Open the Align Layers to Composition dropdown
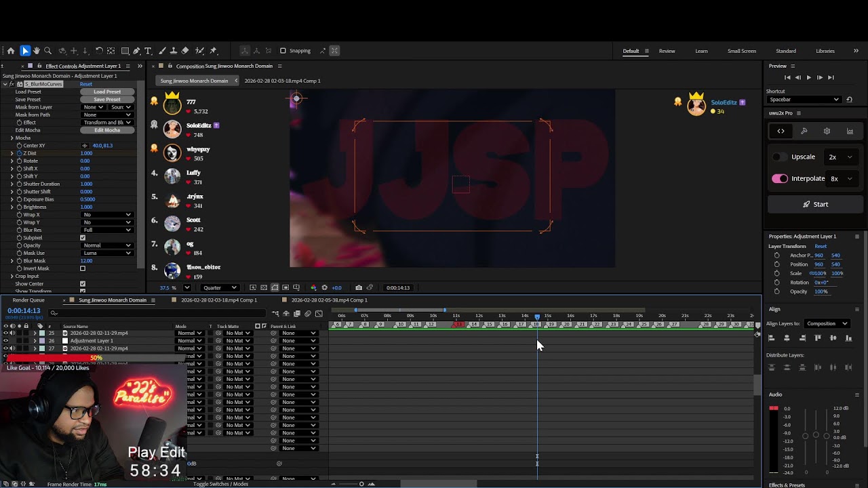 point(827,323)
